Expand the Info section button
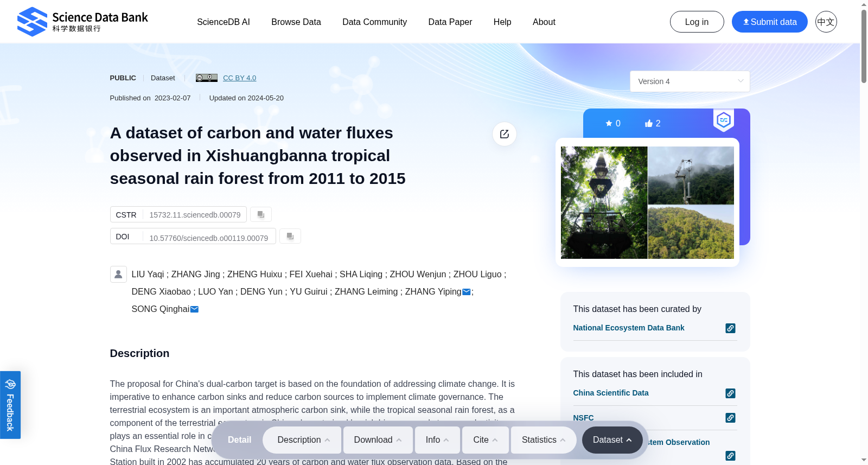868x465 pixels. point(437,440)
